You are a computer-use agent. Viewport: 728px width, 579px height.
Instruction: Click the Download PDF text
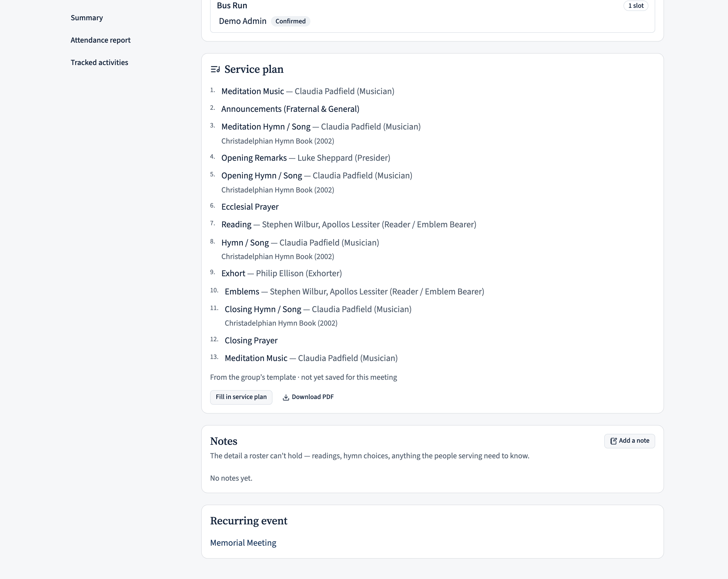[313, 397]
